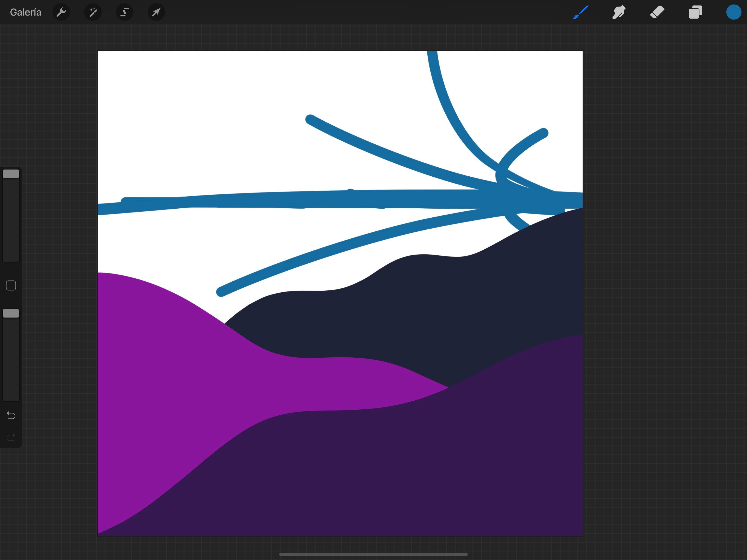Click the brush size slider handle
Screen dimensions: 747x560
pos(11,174)
